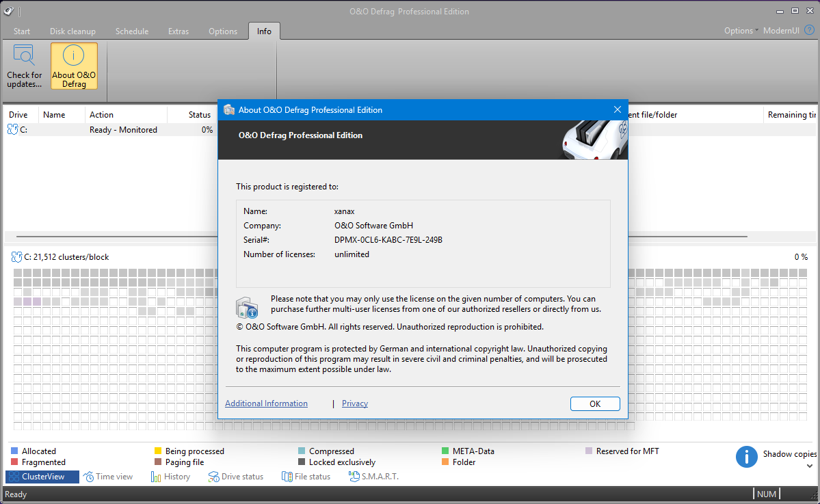Click 'O&O Software GmbH' company value
Image resolution: width=820 pixels, height=504 pixels.
point(373,226)
